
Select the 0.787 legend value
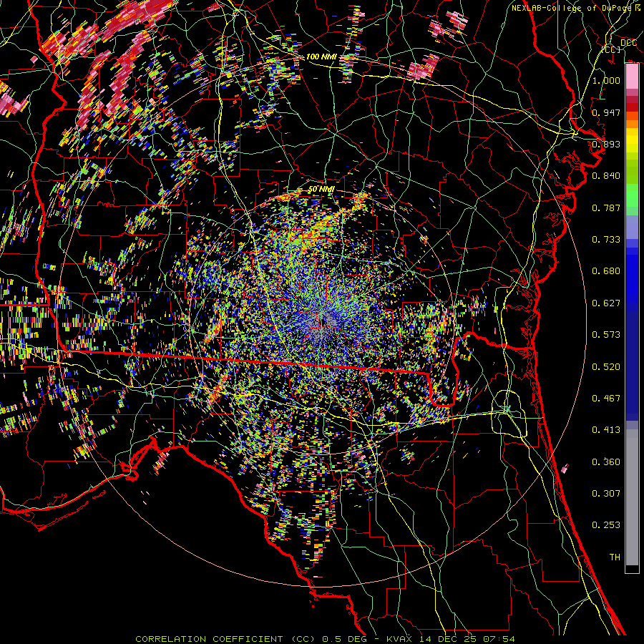[606, 208]
